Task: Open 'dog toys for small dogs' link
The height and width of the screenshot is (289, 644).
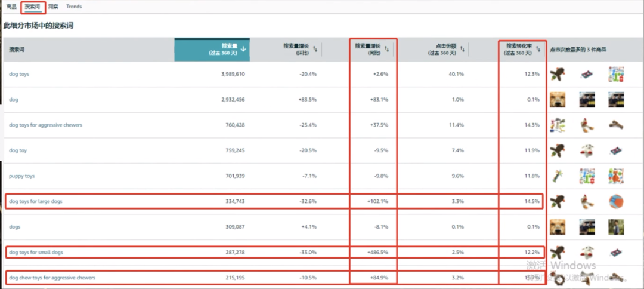Action: (36, 252)
